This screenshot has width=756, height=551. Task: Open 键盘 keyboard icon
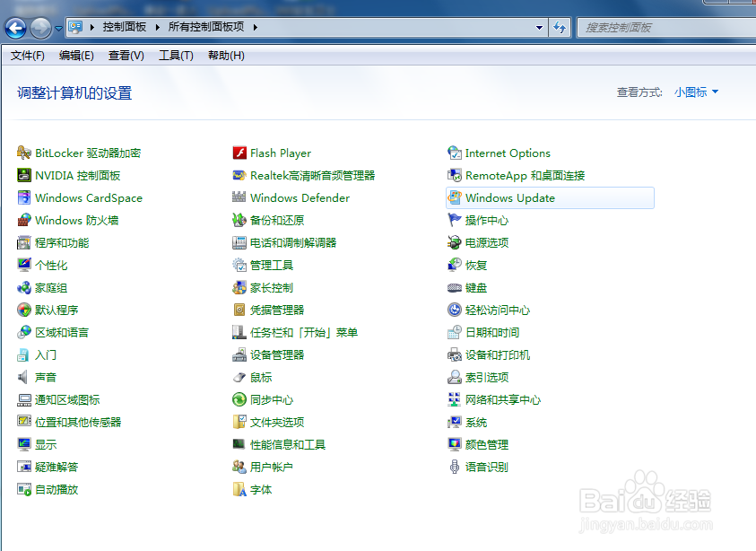point(454,287)
